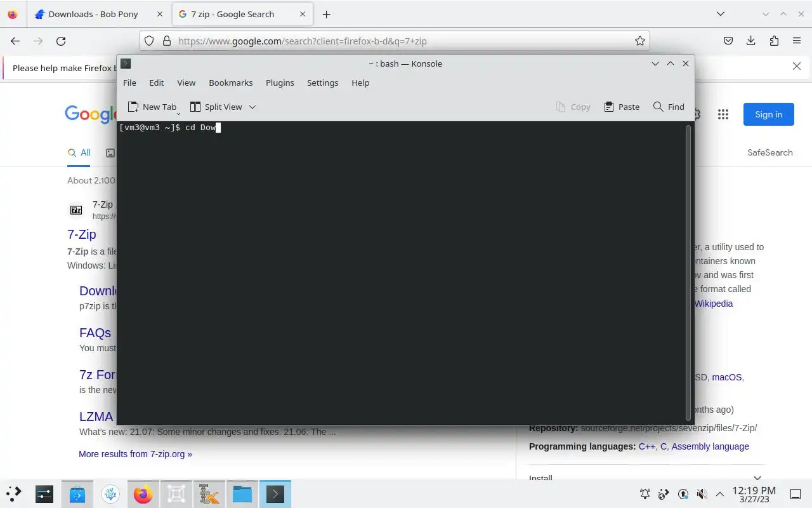Click the Firefox taskbar icon

point(143,493)
